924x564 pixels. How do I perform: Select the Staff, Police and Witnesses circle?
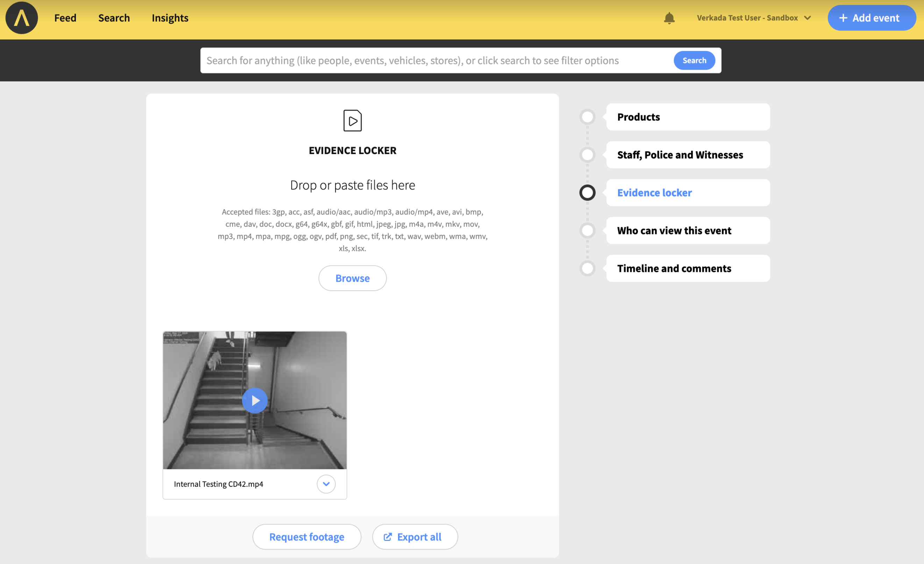587,155
